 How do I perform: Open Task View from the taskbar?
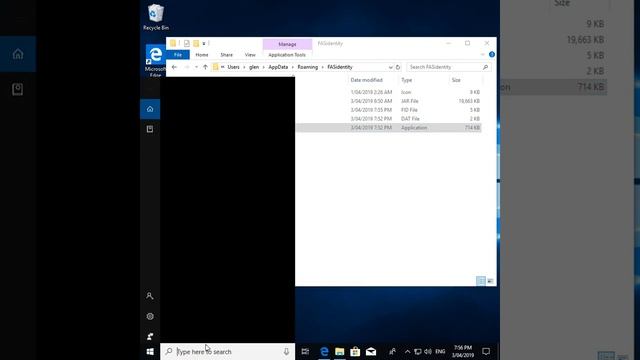click(x=305, y=351)
